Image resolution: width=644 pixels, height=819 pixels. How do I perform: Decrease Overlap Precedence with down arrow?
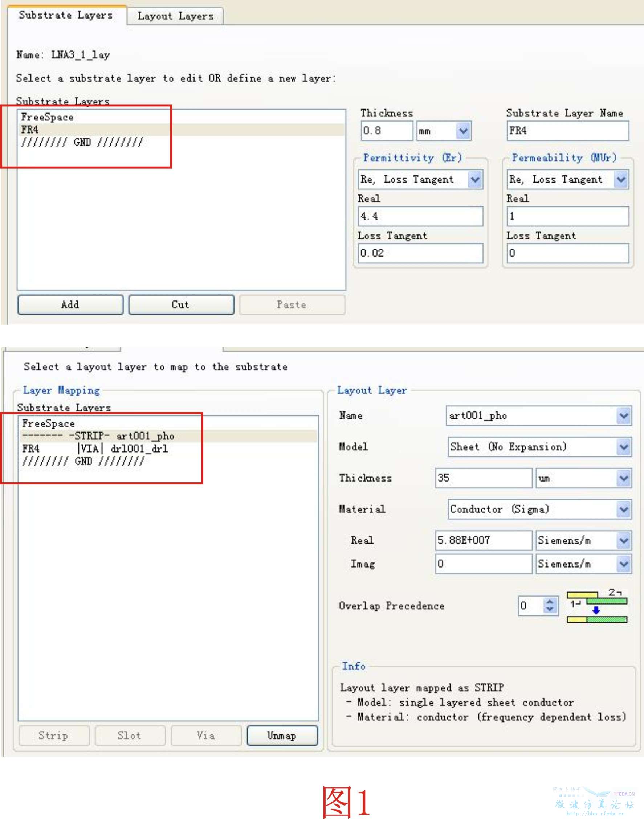550,610
